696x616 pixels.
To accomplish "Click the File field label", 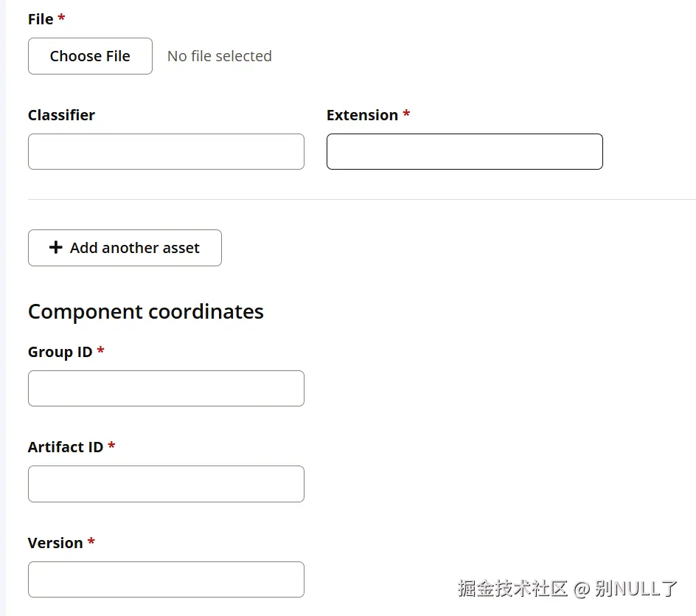I will point(41,19).
